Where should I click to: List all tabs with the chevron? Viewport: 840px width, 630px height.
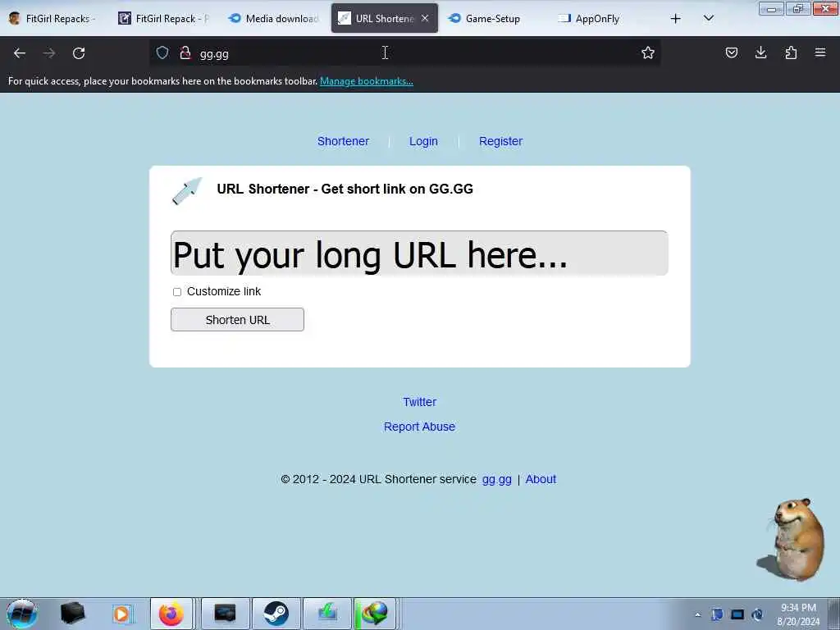708,18
